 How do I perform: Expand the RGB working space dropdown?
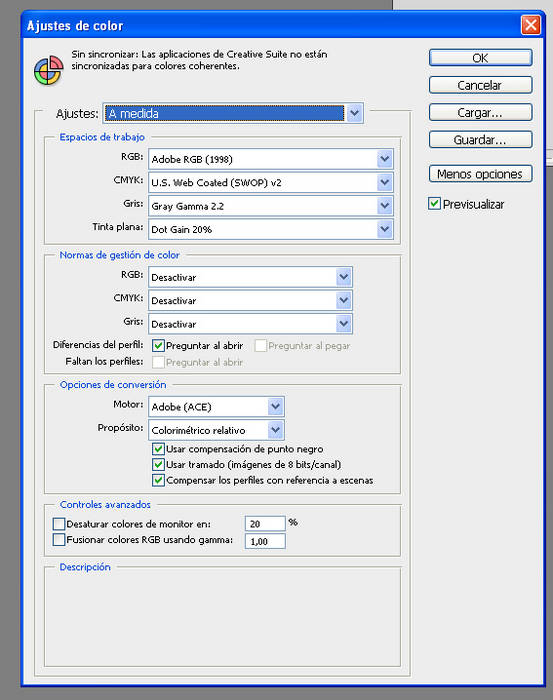coord(271,159)
